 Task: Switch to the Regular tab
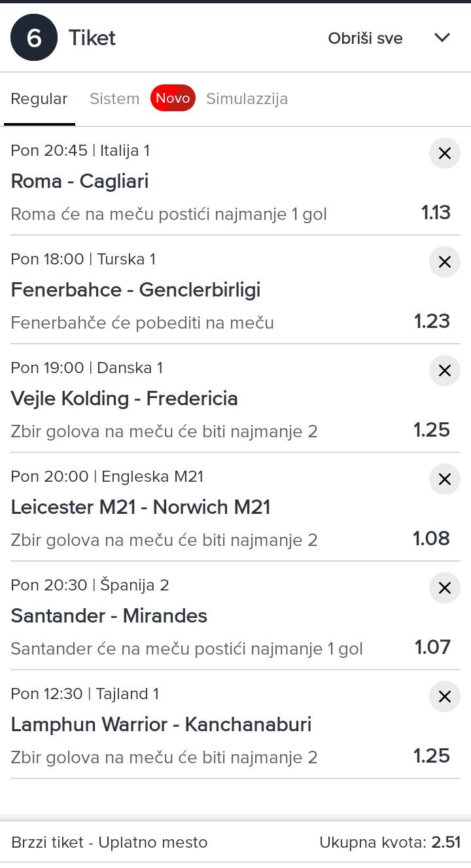(39, 99)
